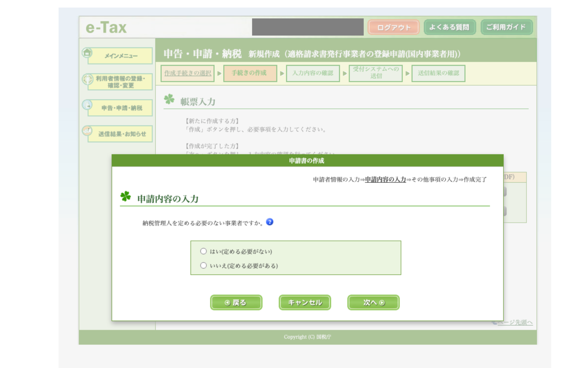Click the clover icon beside 申請内容の入力

tap(125, 196)
